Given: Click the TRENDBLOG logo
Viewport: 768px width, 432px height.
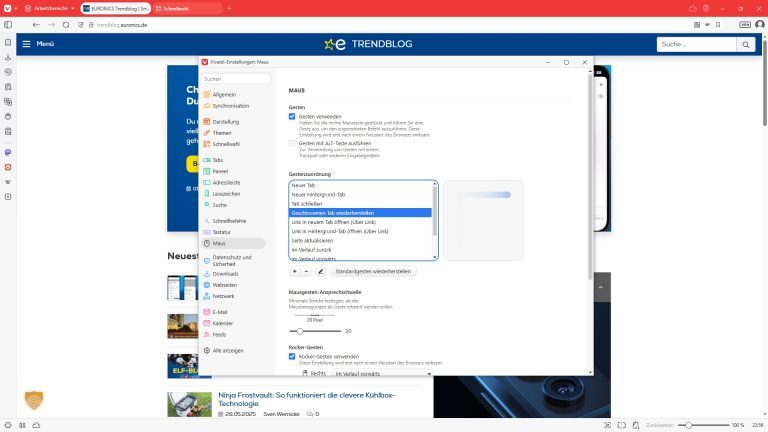Looking at the screenshot, I should (x=368, y=44).
